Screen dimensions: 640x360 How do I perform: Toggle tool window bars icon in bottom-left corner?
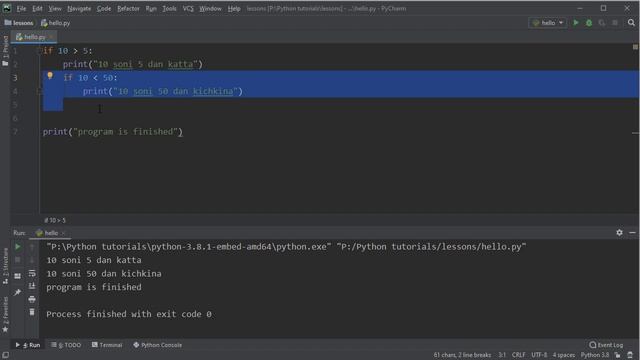point(5,355)
